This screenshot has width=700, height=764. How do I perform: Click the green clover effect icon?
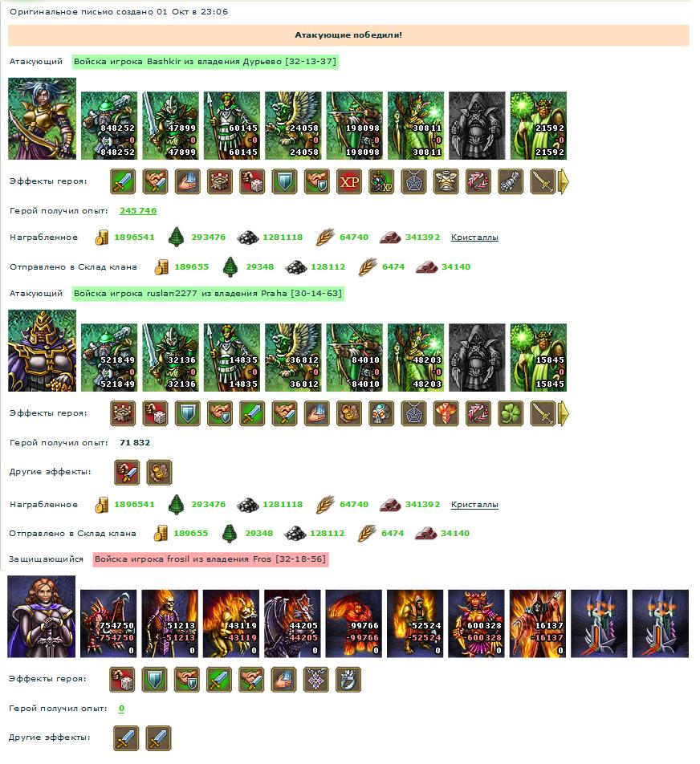(511, 413)
